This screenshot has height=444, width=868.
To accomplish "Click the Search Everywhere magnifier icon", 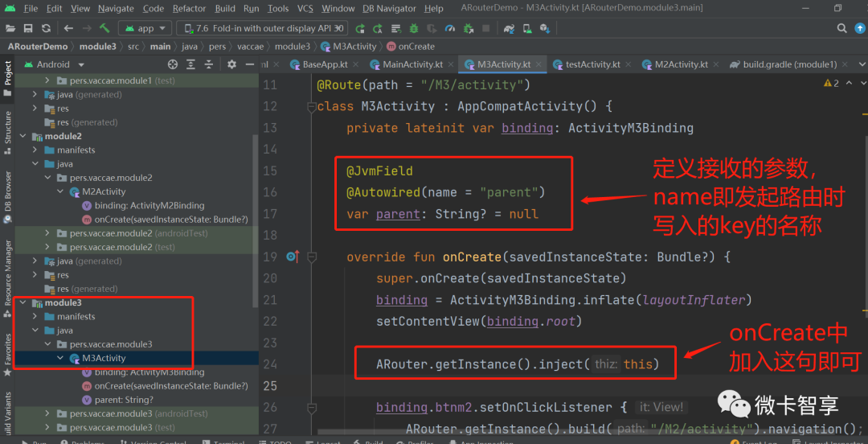I will [842, 28].
